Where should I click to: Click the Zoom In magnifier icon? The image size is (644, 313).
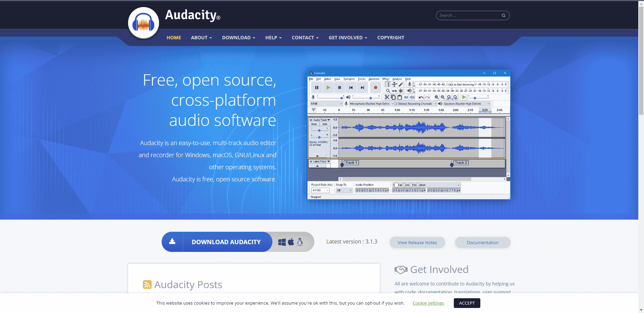pyautogui.click(x=436, y=97)
